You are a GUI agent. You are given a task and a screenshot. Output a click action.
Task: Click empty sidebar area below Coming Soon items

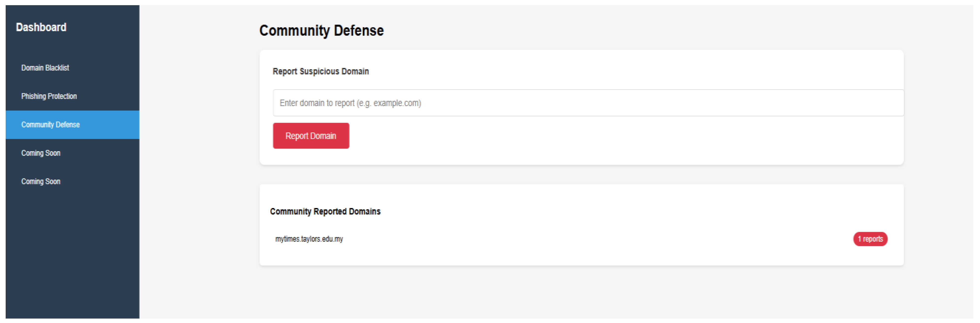tap(72, 251)
